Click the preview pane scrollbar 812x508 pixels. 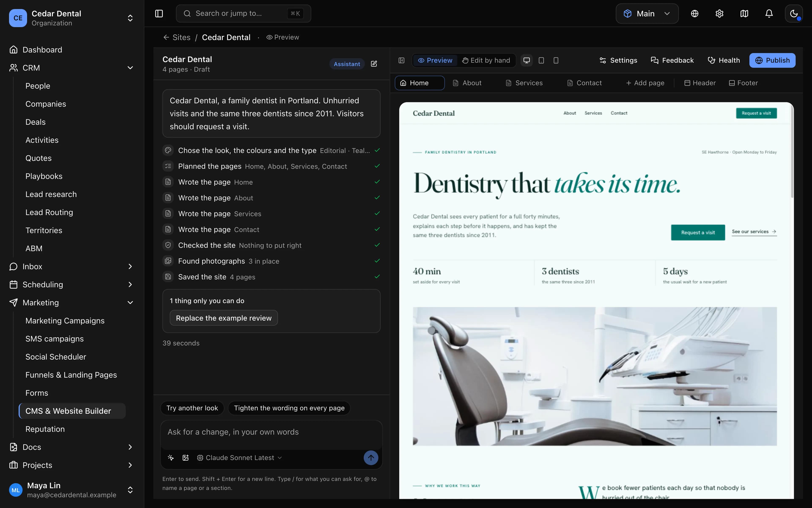(x=792, y=151)
